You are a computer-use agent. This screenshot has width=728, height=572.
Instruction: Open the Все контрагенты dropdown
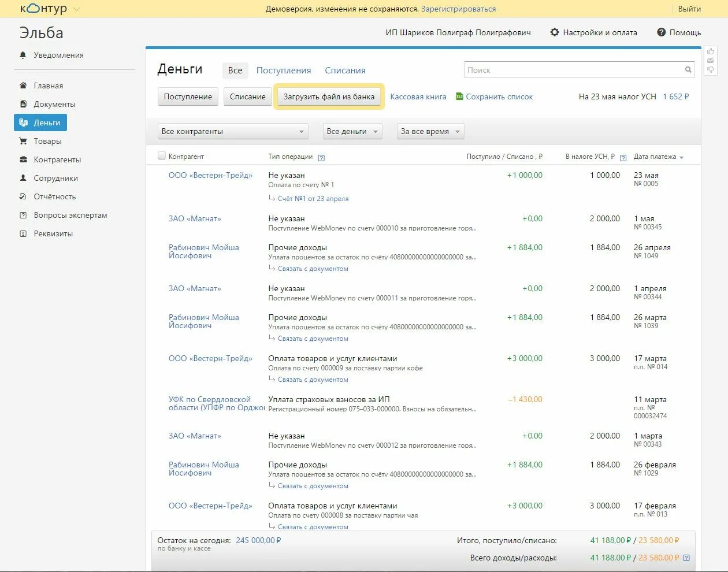pos(233,131)
